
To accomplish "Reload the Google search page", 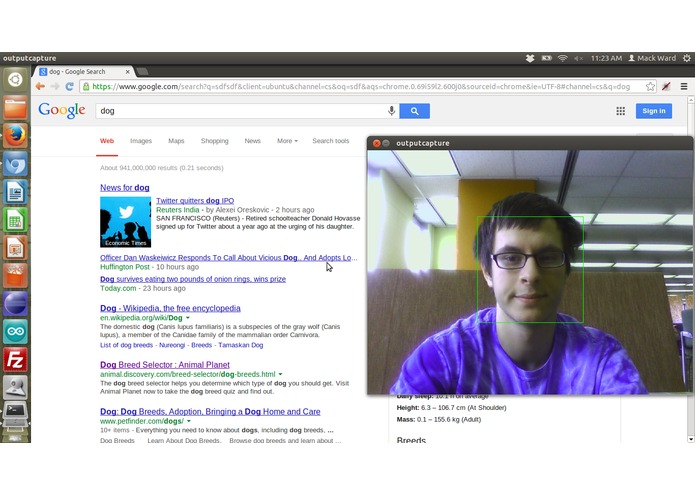I will [x=69, y=86].
